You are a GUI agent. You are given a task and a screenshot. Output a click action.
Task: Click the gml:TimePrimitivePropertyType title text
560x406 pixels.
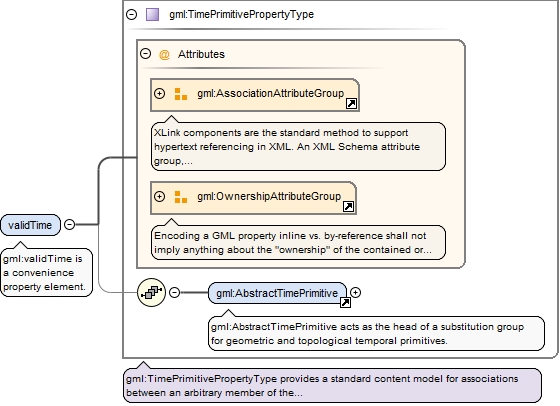[x=241, y=14]
